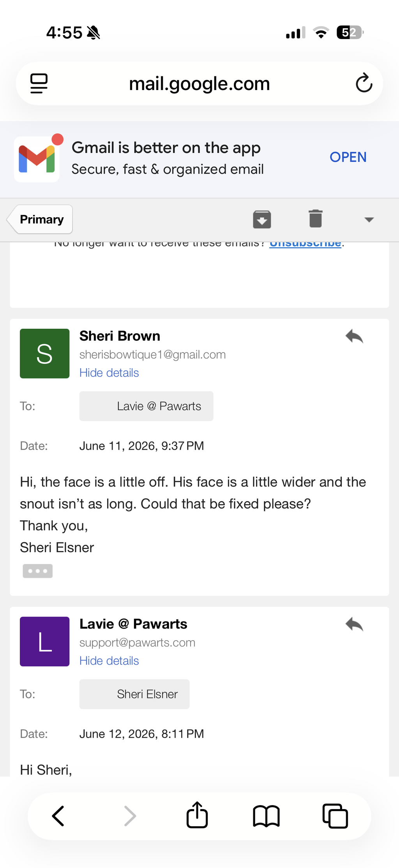Show all open Safari tabs

(335, 816)
